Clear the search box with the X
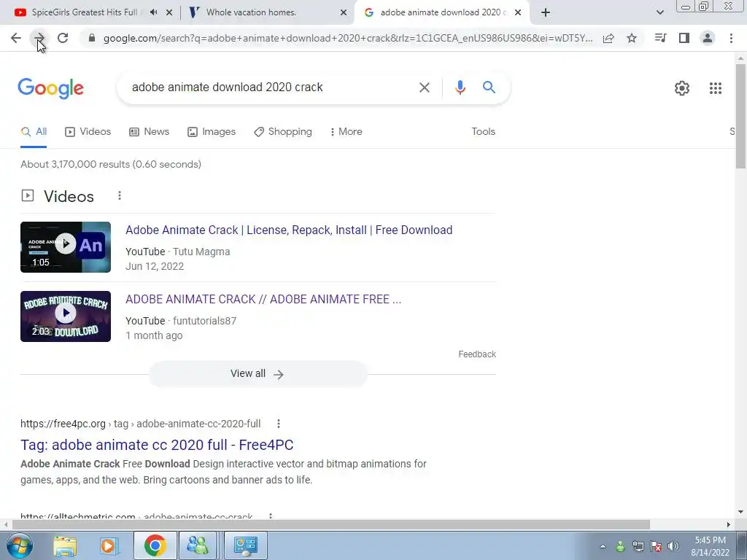 [424, 87]
